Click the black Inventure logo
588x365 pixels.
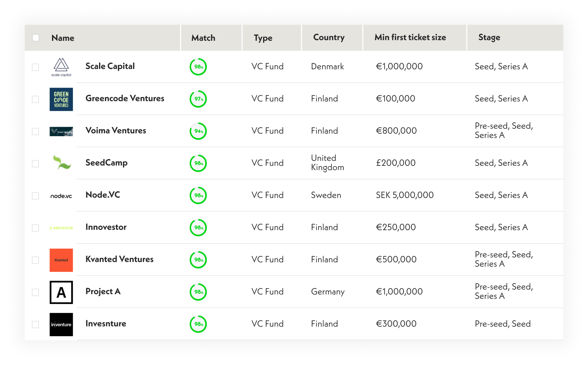pyautogui.click(x=61, y=324)
